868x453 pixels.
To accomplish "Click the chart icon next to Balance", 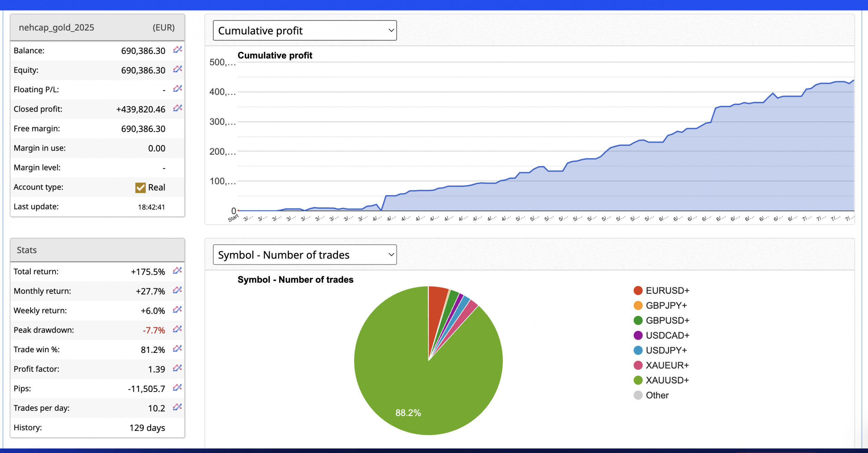I will pyautogui.click(x=177, y=50).
